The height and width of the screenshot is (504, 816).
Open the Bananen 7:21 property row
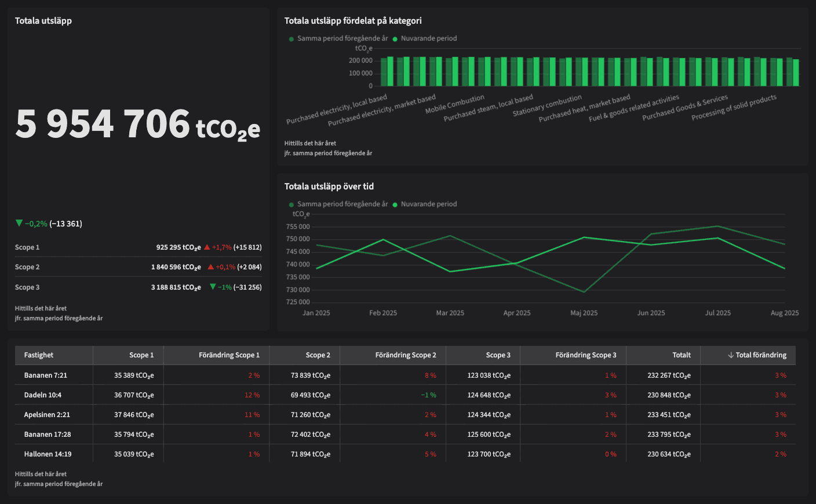46,375
